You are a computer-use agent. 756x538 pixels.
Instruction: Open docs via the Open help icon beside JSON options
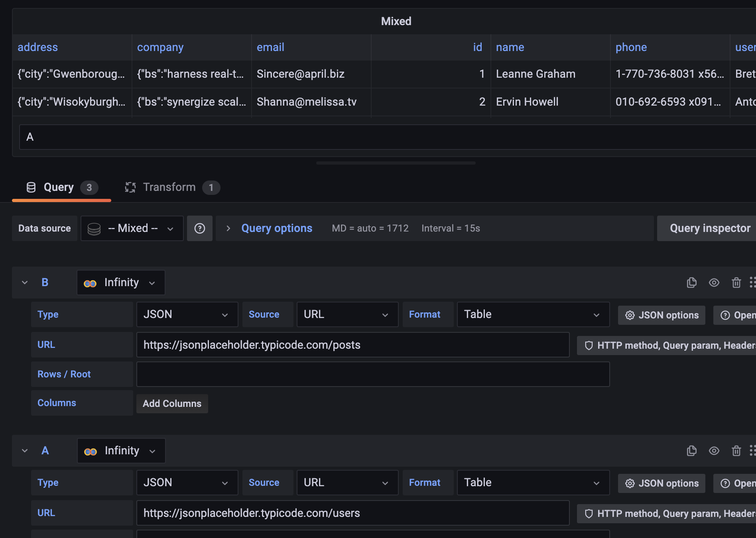(725, 315)
